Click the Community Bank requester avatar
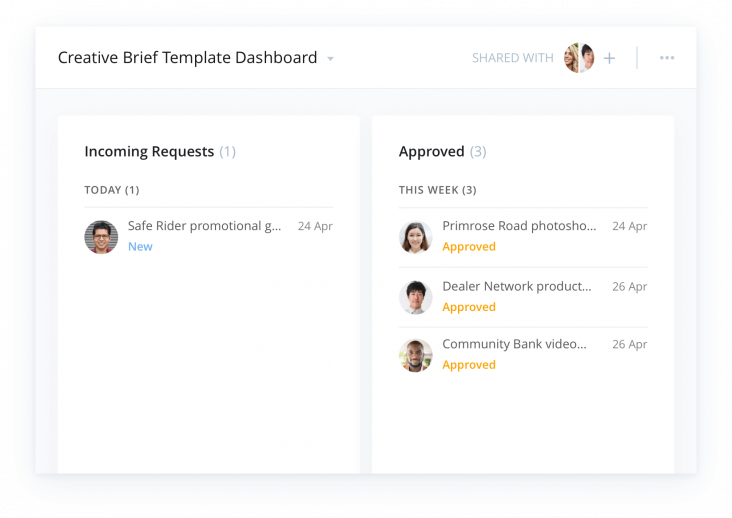Screen dimensions: 732x518 pyautogui.click(x=415, y=355)
